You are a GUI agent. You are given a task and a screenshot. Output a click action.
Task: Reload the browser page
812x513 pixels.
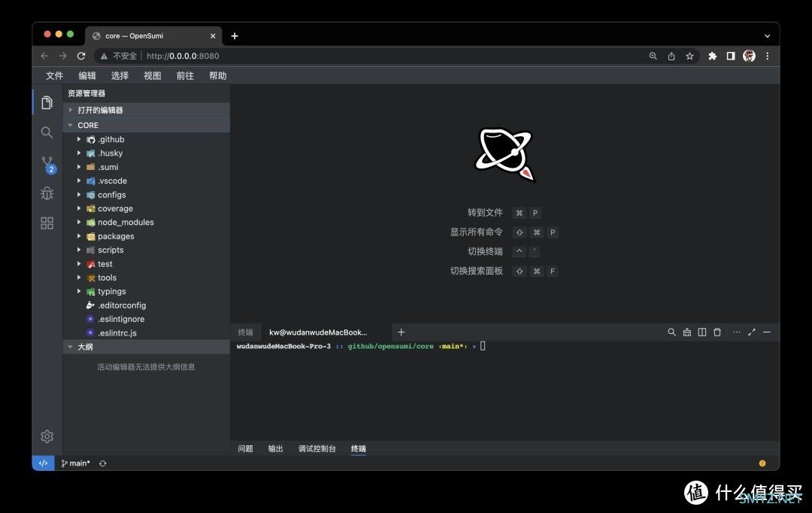81,56
